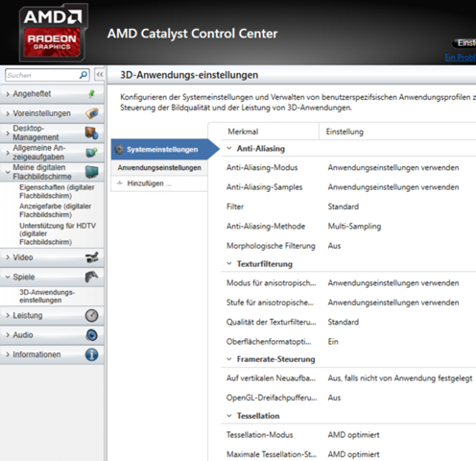Click the Video camera icon
The height and width of the screenshot is (461, 476).
pos(92,257)
